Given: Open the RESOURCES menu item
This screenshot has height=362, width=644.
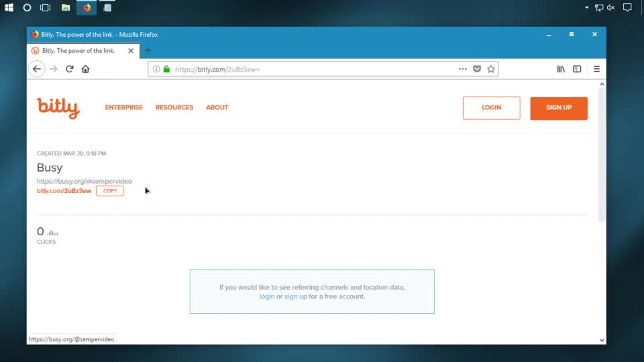Looking at the screenshot, I should (174, 107).
